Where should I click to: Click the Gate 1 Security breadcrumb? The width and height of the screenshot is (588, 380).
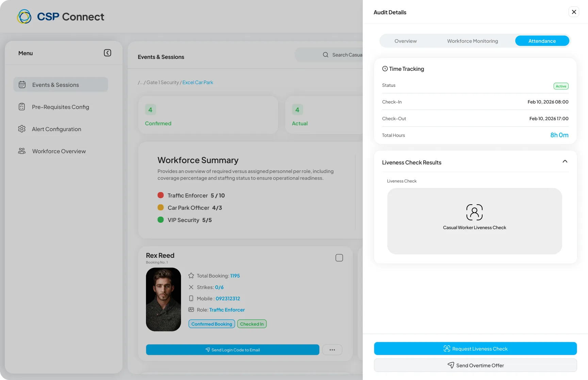click(x=163, y=82)
